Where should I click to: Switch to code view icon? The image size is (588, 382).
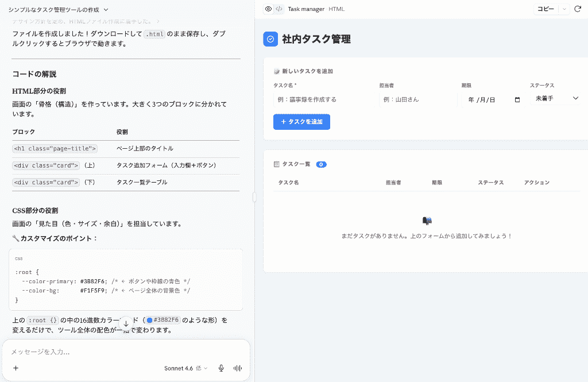(279, 9)
